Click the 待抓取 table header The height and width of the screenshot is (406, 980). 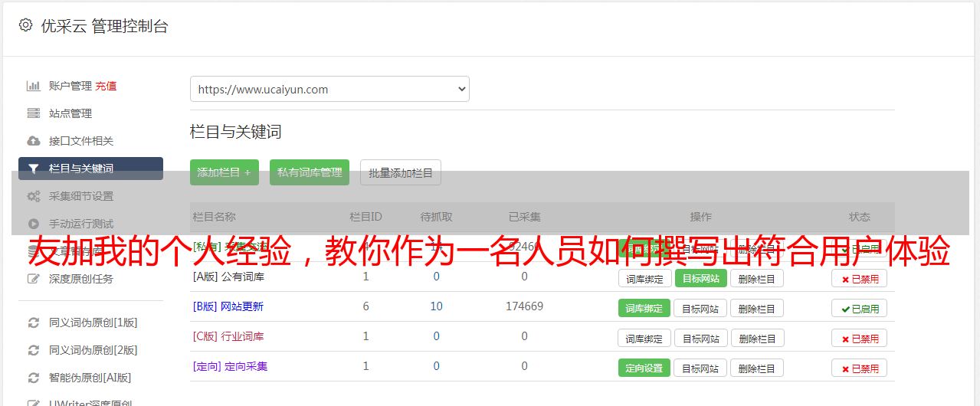[437, 217]
